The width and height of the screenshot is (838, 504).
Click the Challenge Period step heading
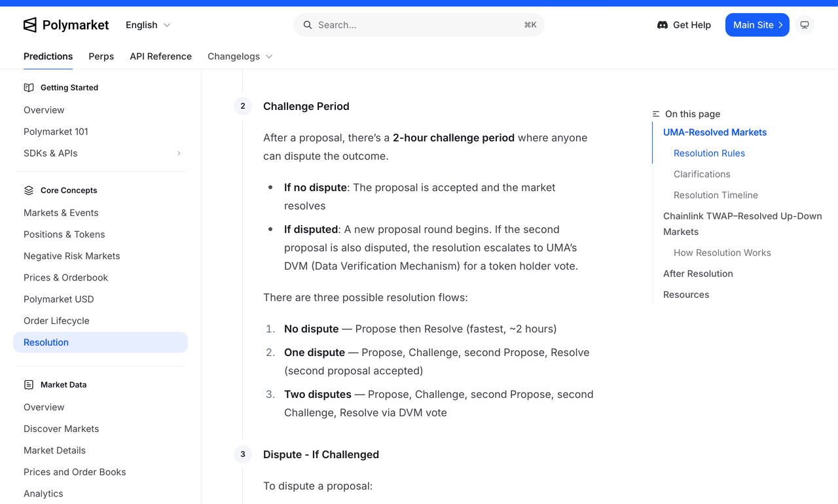[x=306, y=106]
